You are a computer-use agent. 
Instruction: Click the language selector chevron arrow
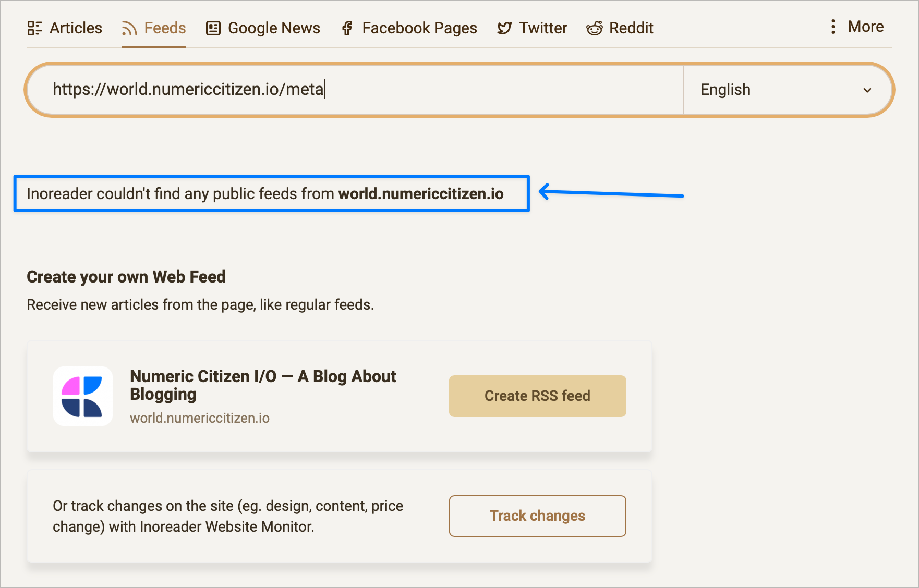[867, 90]
